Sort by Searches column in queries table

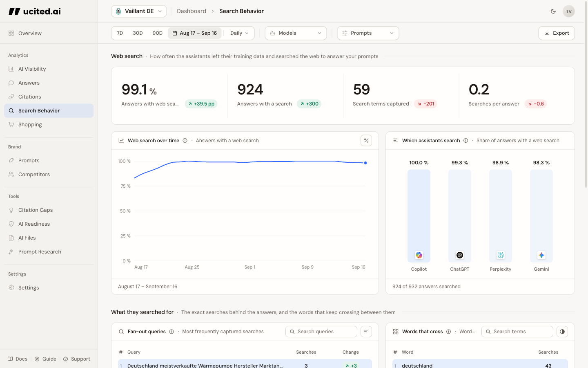[x=306, y=352]
